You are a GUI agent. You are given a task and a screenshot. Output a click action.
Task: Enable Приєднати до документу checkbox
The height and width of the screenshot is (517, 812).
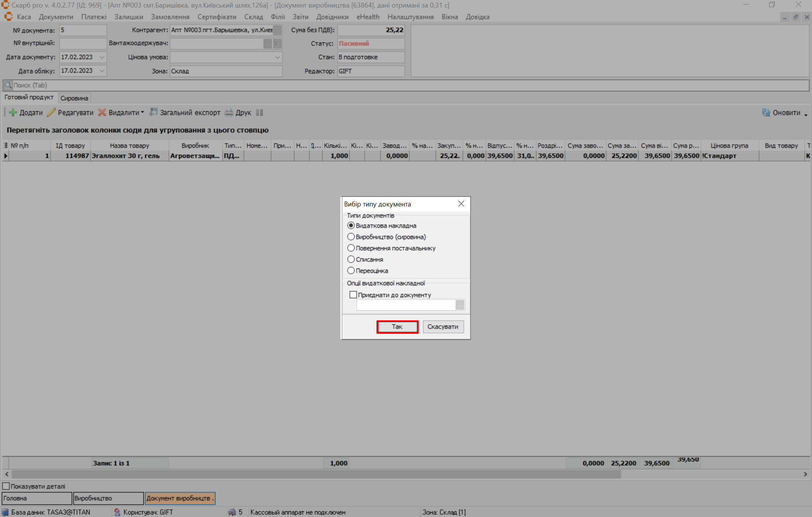tap(353, 295)
